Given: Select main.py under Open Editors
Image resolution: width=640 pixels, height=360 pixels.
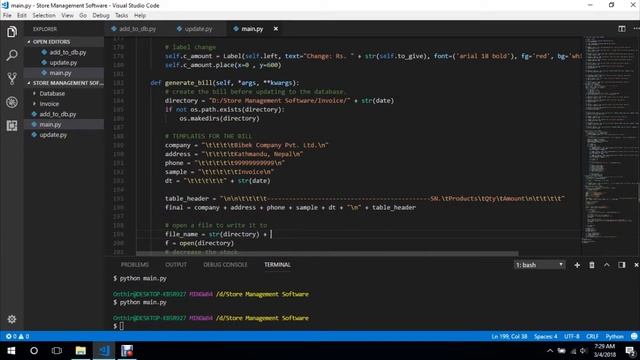Looking at the screenshot, I should click(64, 73).
